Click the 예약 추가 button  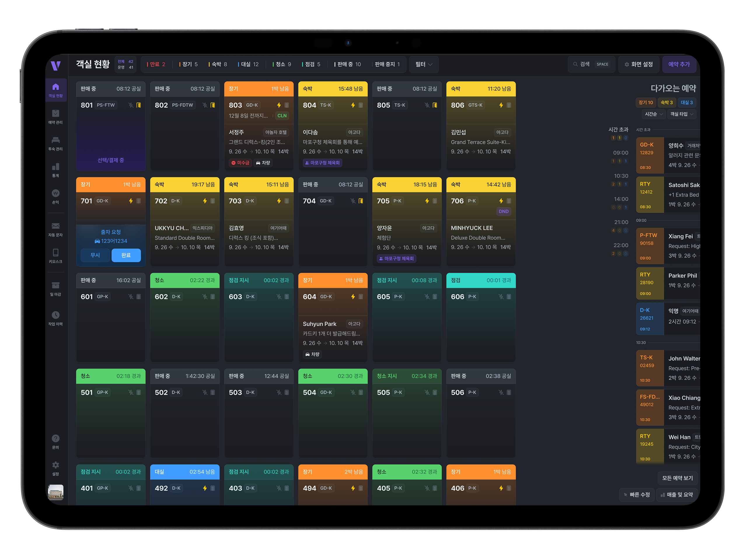[x=679, y=64]
